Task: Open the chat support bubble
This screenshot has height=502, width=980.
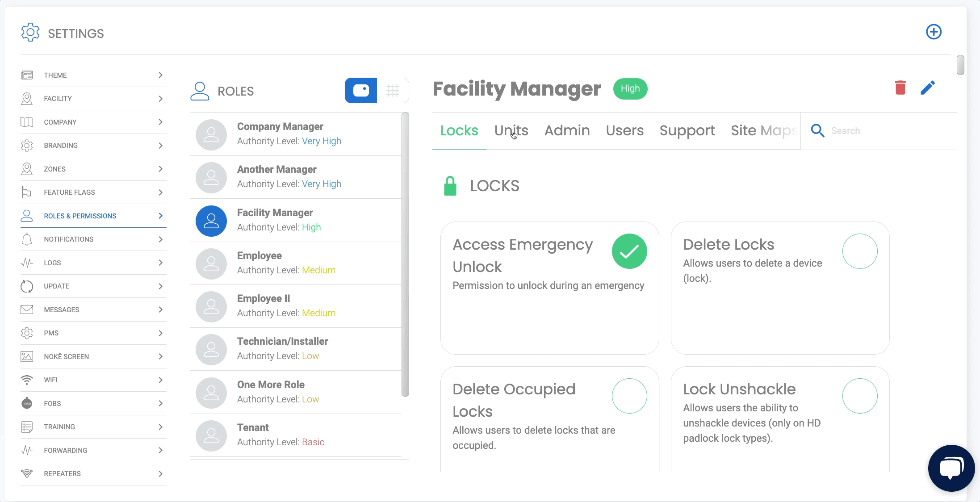Action: tap(951, 468)
